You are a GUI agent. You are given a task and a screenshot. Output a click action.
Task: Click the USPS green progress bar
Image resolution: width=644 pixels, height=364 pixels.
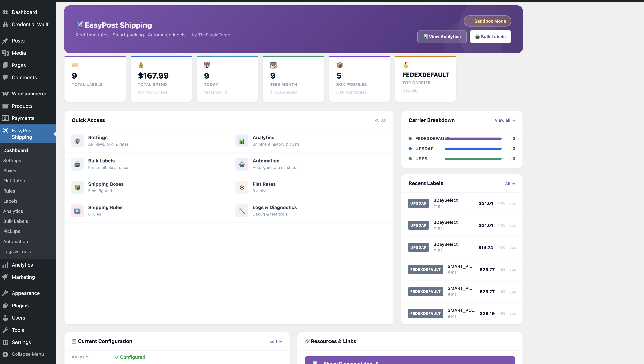[x=473, y=159]
